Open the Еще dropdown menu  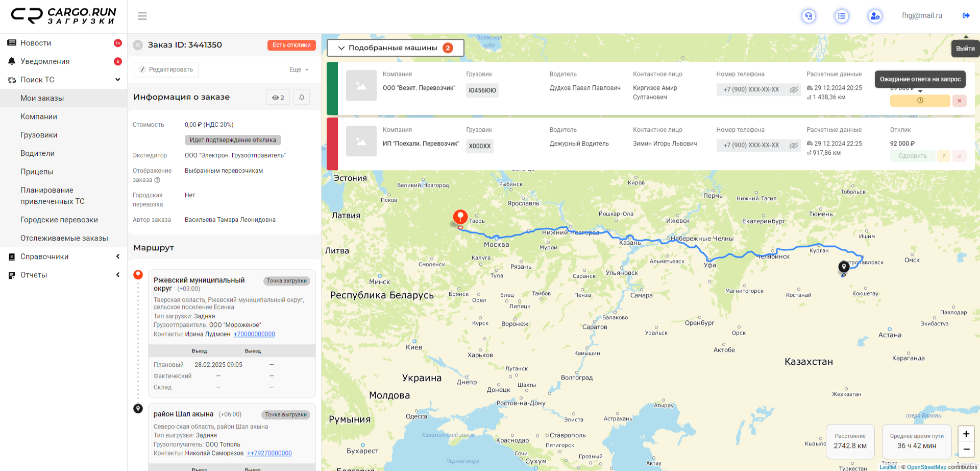(299, 69)
